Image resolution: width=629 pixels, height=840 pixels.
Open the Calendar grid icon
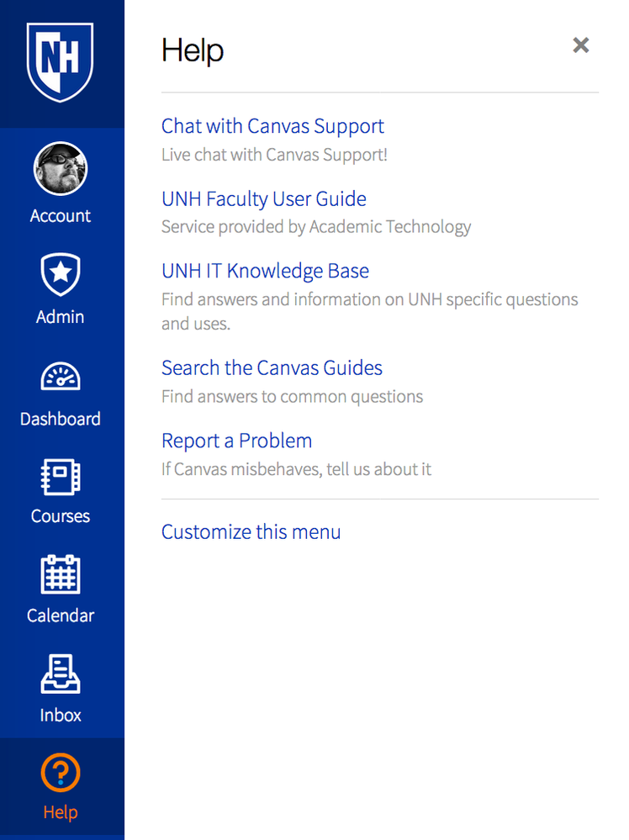(x=60, y=575)
